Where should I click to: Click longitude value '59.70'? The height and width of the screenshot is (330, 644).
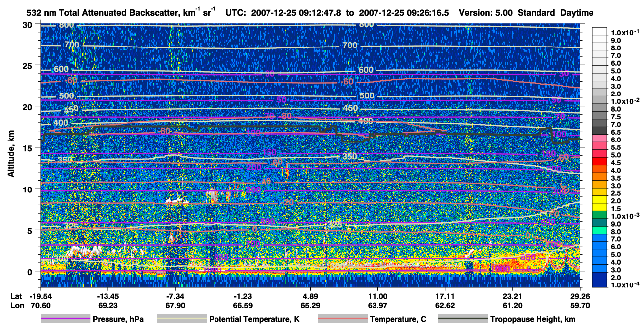[x=580, y=305]
